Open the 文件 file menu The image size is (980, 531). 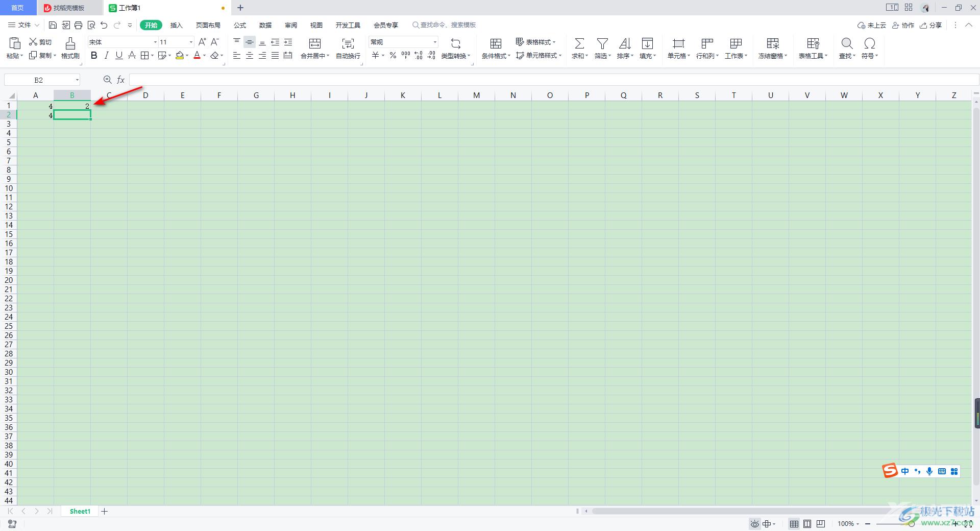[x=23, y=25]
